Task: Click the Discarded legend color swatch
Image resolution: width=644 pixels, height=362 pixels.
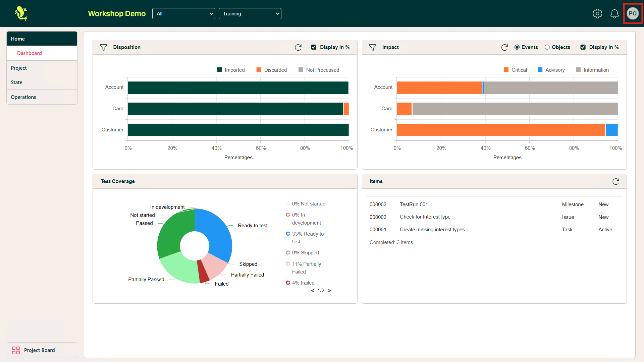Action: coord(259,70)
